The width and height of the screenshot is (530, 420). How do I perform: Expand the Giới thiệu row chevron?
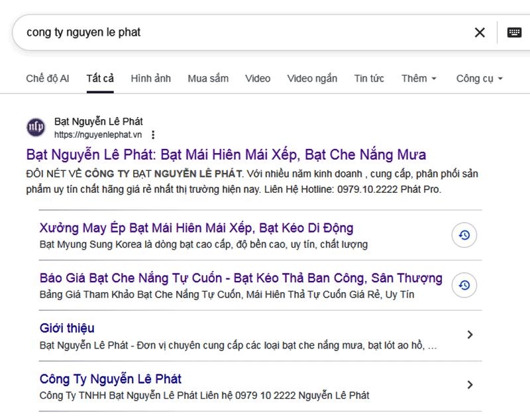point(470,335)
